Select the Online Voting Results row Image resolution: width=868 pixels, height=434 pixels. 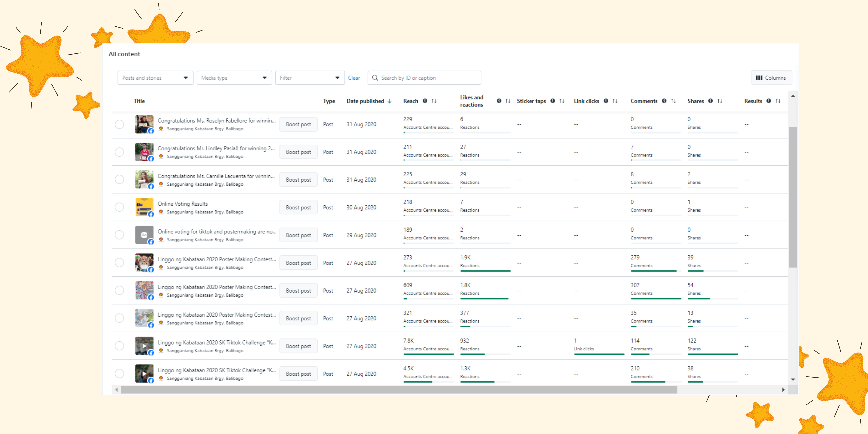(119, 207)
